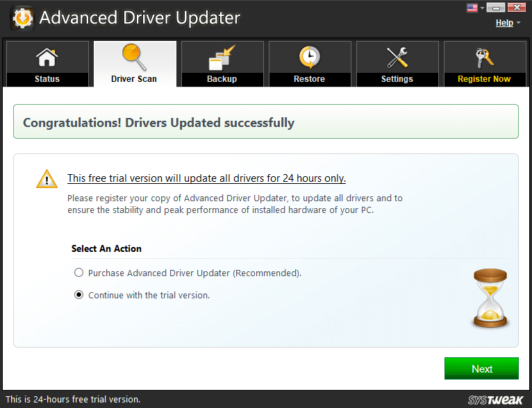Open the Status tab label
The image size is (532, 408).
pyautogui.click(x=47, y=79)
